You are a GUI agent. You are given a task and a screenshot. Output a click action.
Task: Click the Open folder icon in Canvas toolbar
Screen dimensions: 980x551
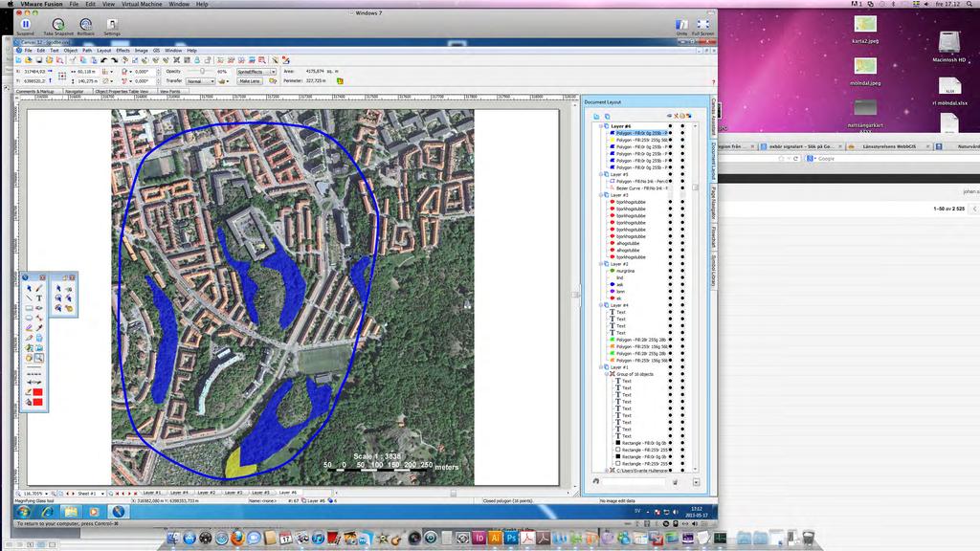click(29, 60)
